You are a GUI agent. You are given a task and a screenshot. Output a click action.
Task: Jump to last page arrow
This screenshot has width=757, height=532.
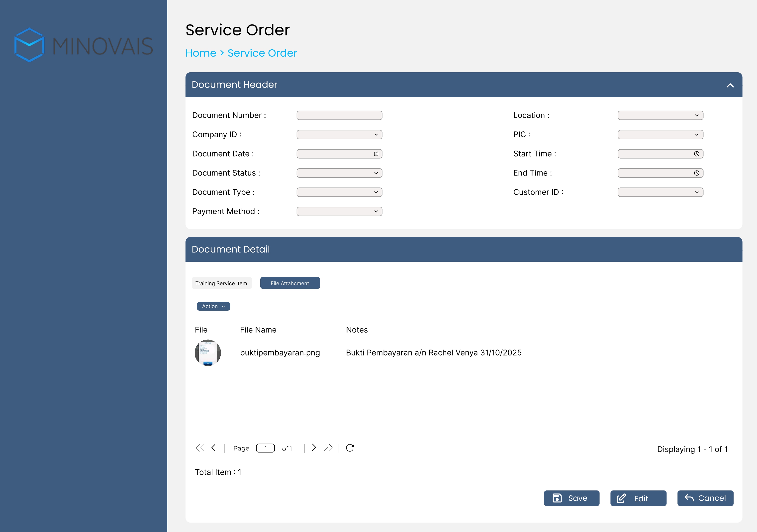tap(328, 447)
